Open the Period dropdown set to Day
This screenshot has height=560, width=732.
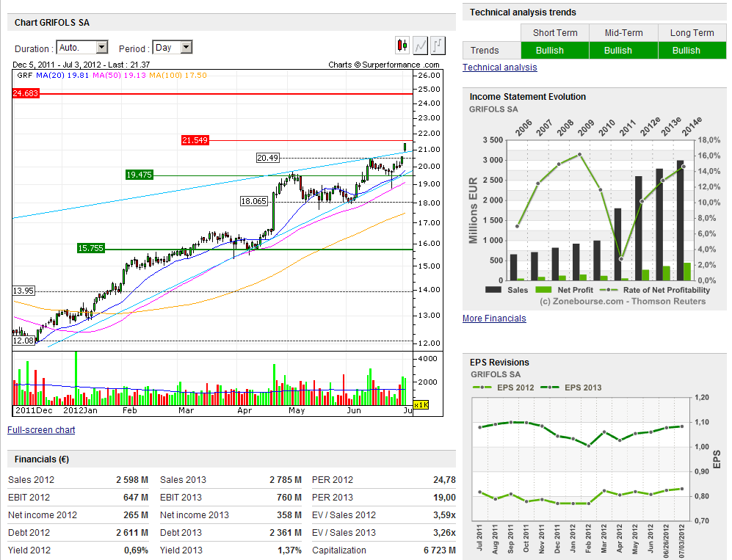pyautogui.click(x=173, y=47)
